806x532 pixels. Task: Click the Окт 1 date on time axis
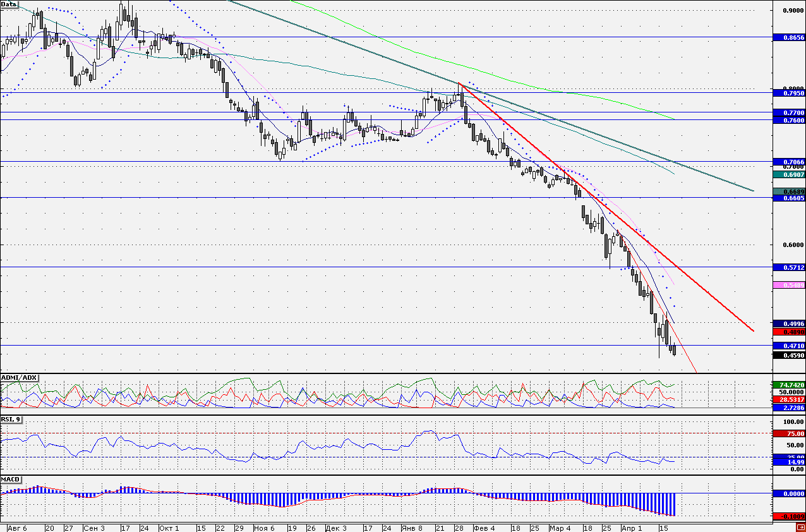pyautogui.click(x=169, y=527)
